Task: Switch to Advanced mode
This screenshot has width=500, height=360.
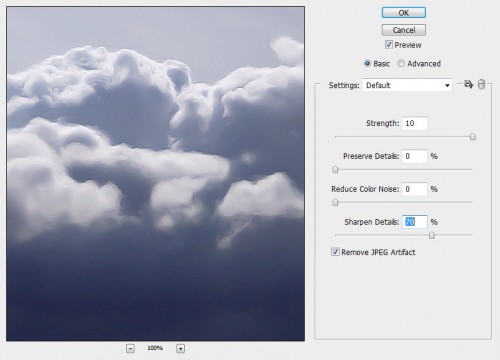Action: 401,63
